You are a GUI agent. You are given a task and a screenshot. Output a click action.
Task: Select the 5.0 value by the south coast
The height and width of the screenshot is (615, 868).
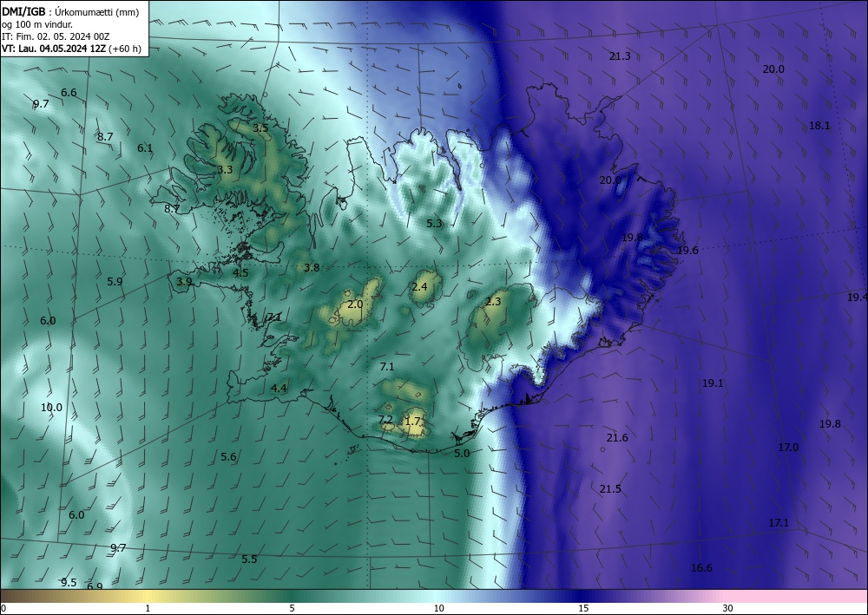point(462,454)
